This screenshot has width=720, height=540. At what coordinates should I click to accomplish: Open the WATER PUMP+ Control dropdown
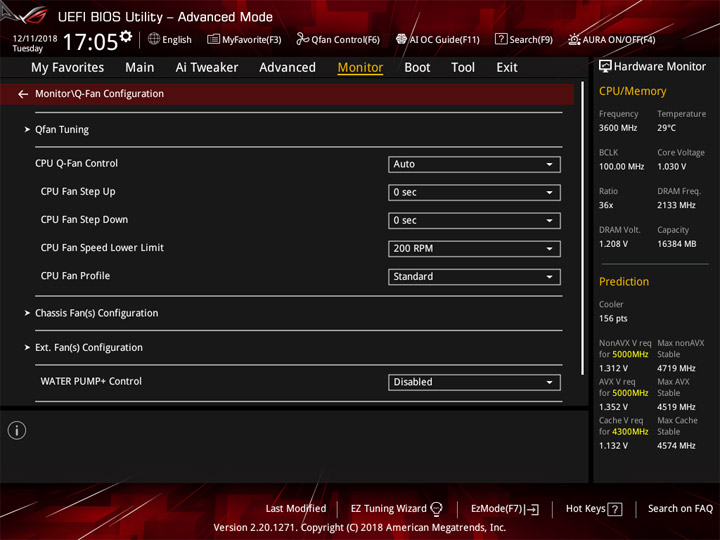click(x=474, y=382)
